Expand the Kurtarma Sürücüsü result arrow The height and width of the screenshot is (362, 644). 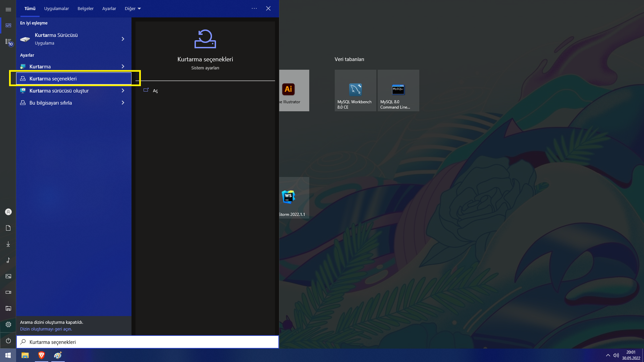(123, 39)
